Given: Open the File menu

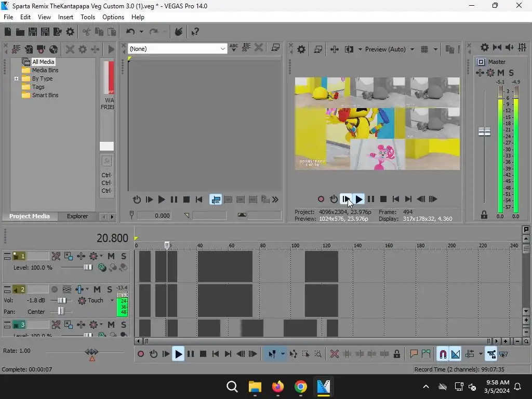Looking at the screenshot, I should click(8, 17).
